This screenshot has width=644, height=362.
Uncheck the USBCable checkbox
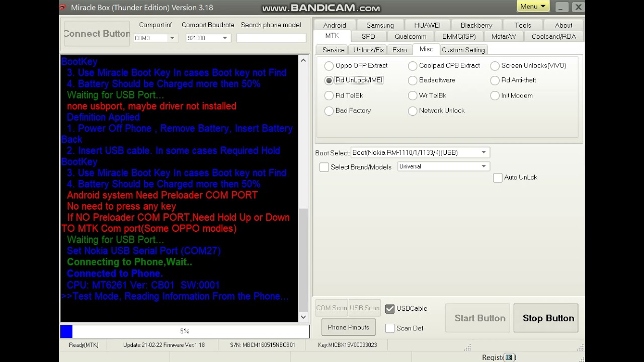390,309
